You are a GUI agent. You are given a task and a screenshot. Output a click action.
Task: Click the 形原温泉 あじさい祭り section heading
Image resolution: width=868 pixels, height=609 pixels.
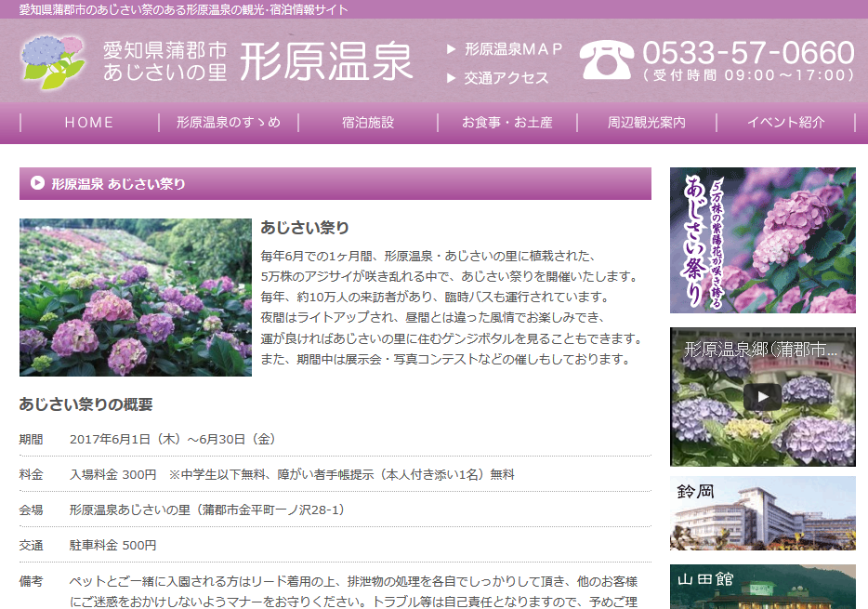tap(335, 183)
